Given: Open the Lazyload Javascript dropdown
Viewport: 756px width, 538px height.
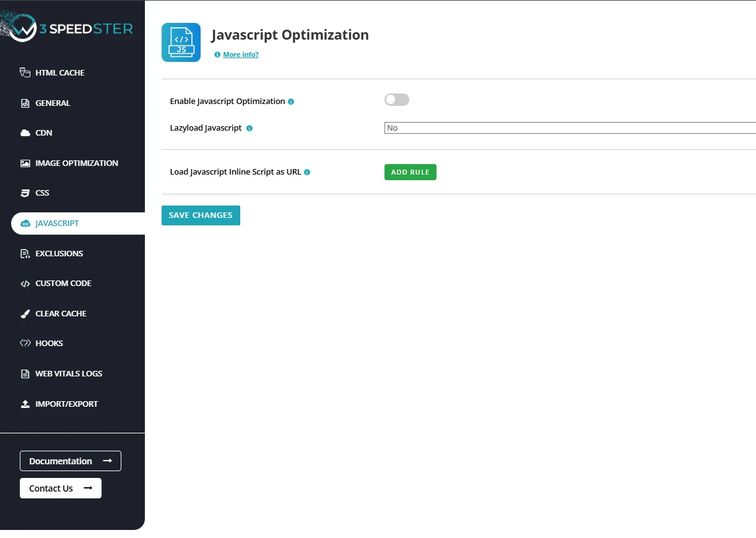Looking at the screenshot, I should tap(570, 128).
